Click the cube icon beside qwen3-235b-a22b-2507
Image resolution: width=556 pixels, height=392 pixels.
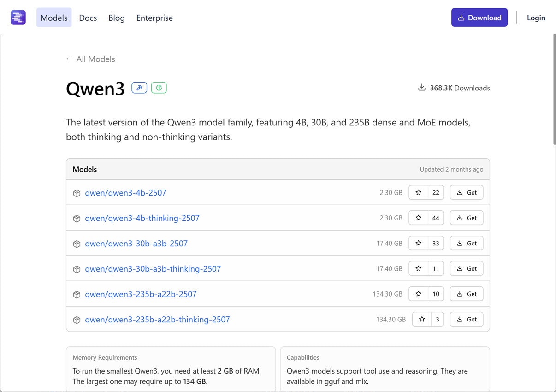click(77, 295)
